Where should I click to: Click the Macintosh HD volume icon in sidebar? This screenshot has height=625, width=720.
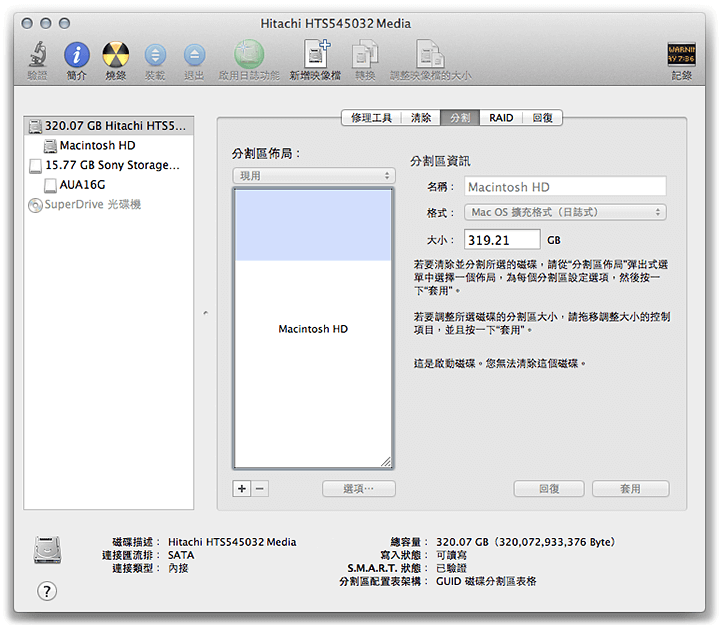[x=50, y=146]
